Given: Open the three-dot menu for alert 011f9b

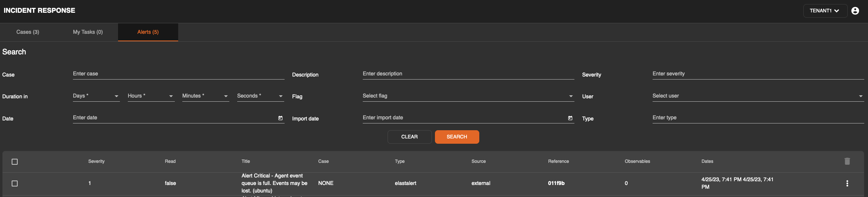Looking at the screenshot, I should click(x=847, y=183).
